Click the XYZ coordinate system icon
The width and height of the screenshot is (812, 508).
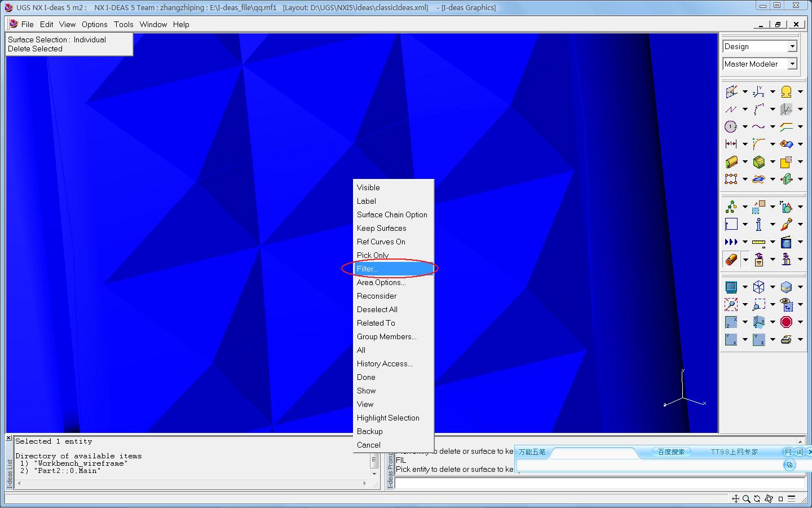click(759, 91)
